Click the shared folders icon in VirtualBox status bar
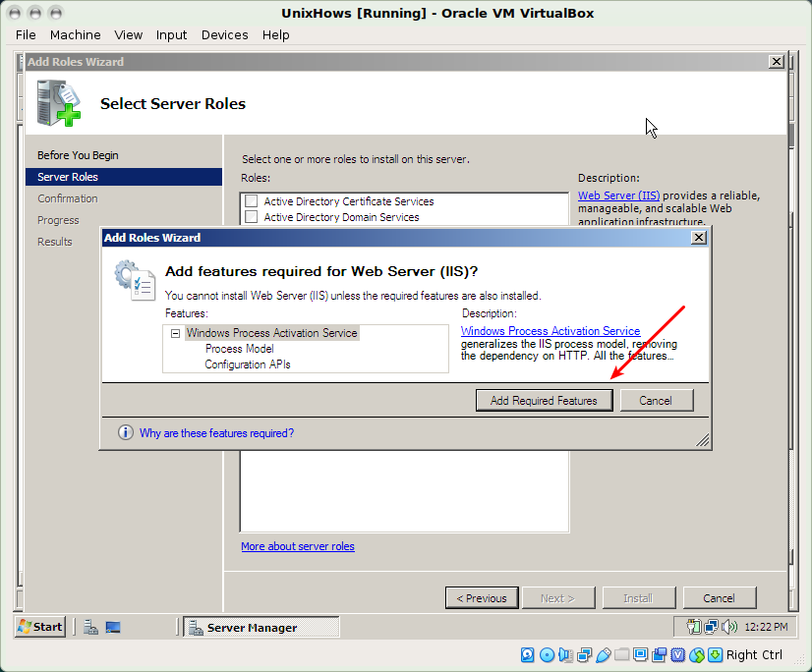Image resolution: width=812 pixels, height=672 pixels. (622, 654)
